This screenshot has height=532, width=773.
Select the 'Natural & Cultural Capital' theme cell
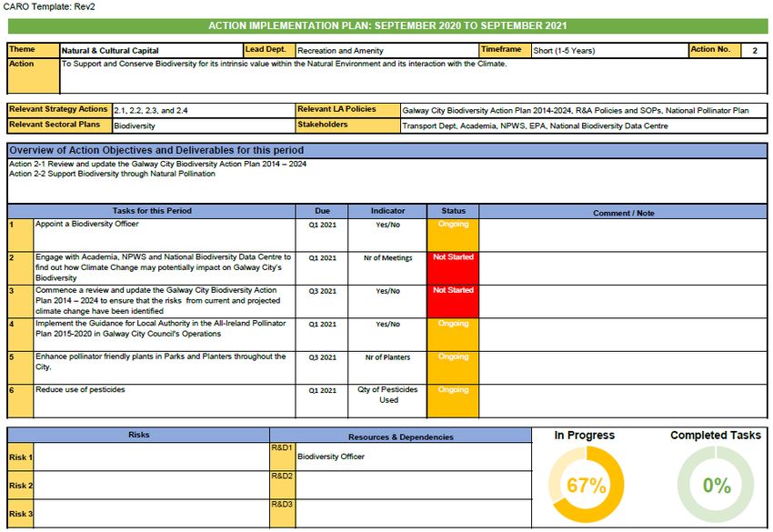(x=151, y=50)
